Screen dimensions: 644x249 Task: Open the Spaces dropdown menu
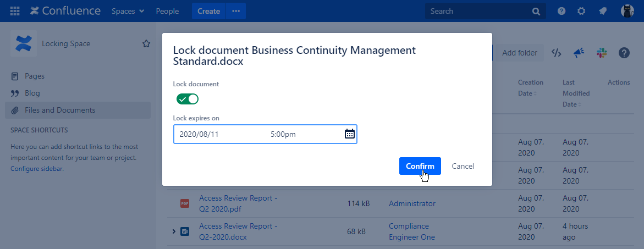(128, 11)
